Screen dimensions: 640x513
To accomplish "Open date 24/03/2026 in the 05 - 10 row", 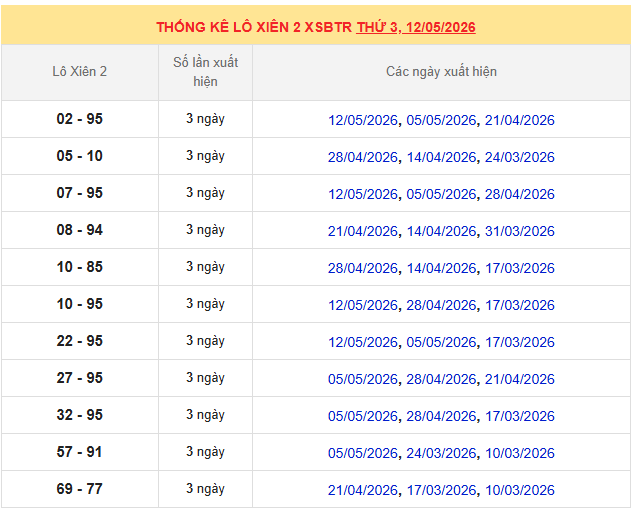I will pos(520,157).
